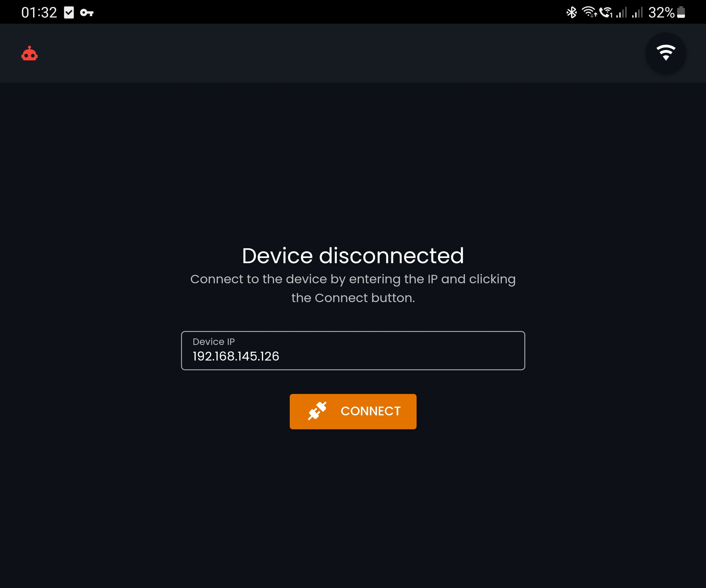Click the Device IP floating label
Screen dimensions: 706x588
214,342
